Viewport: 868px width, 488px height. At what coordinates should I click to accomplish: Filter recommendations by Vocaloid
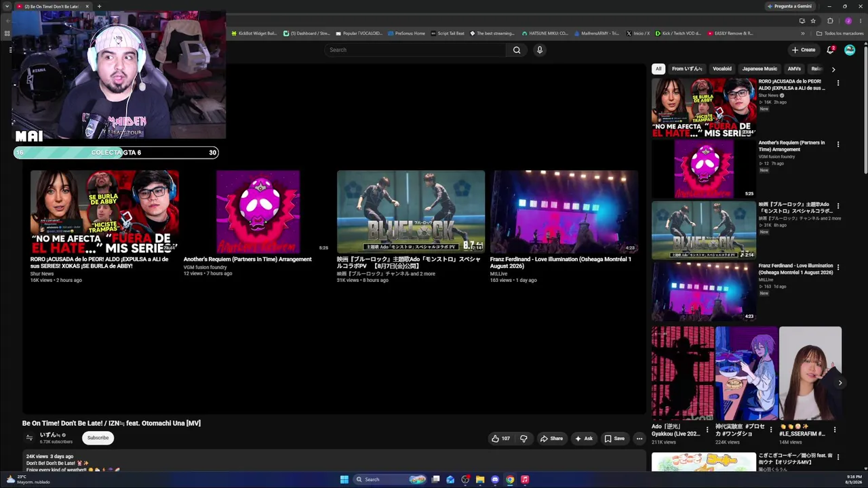722,68
